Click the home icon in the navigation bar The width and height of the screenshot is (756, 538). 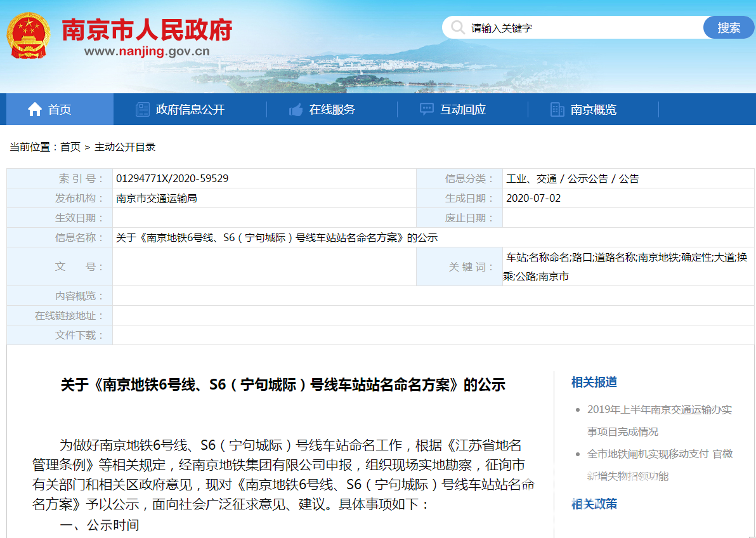[x=35, y=108]
